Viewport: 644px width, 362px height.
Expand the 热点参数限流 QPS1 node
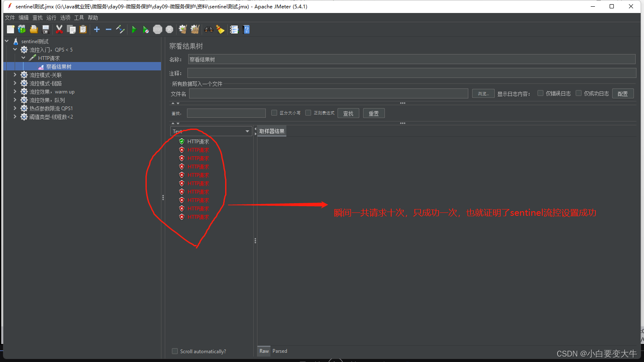point(15,108)
